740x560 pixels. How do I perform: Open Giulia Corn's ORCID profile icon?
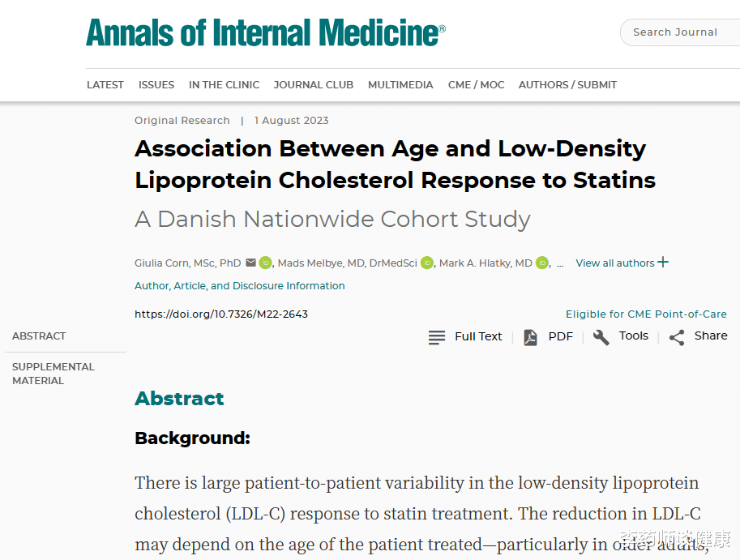click(265, 263)
